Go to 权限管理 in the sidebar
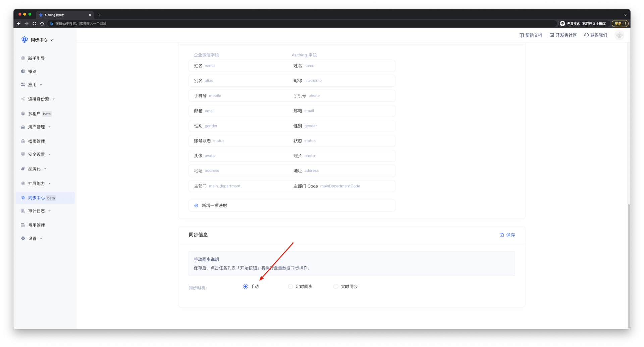This screenshot has width=644, height=347. (36, 141)
